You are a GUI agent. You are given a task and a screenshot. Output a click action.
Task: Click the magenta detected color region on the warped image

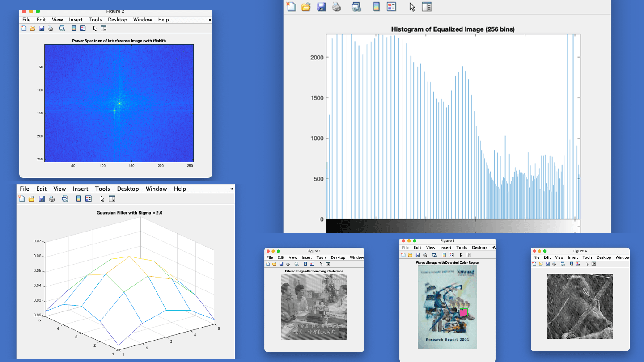click(463, 313)
